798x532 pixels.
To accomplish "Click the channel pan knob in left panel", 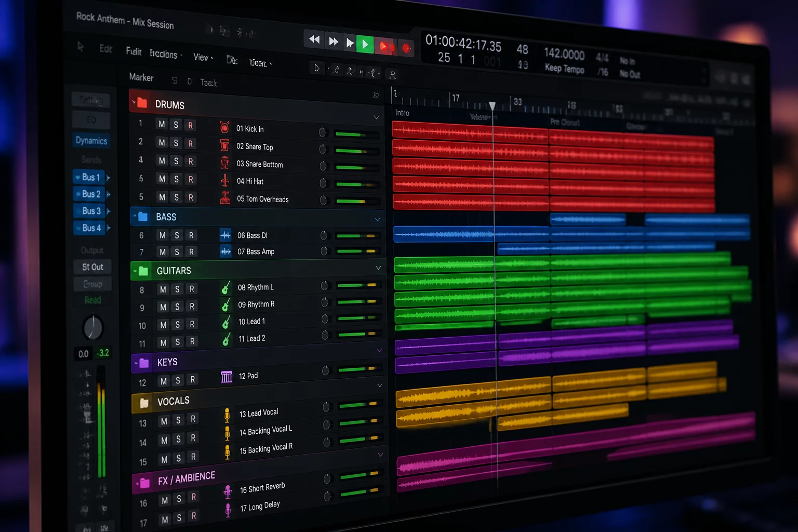I will pyautogui.click(x=94, y=327).
